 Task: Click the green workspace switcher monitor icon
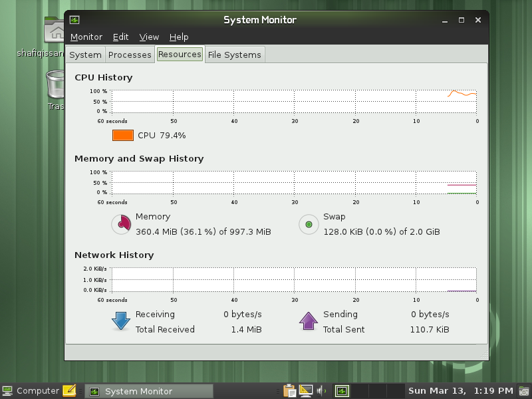tap(342, 391)
